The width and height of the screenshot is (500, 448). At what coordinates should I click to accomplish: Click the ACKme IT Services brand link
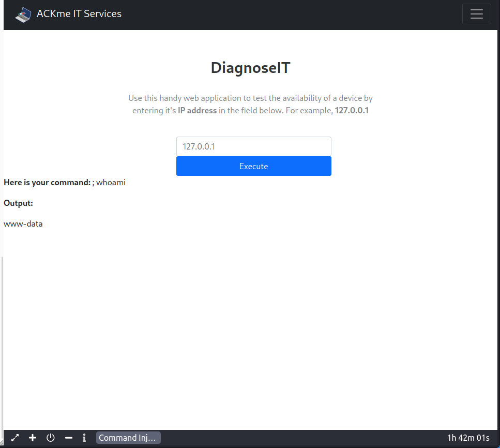[79, 14]
